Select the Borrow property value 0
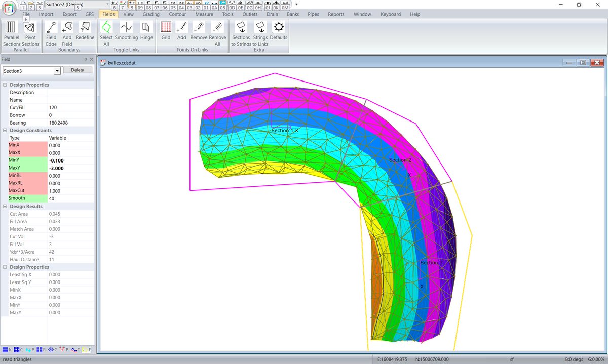Image resolution: width=608 pixels, height=364 pixels. (x=71, y=115)
